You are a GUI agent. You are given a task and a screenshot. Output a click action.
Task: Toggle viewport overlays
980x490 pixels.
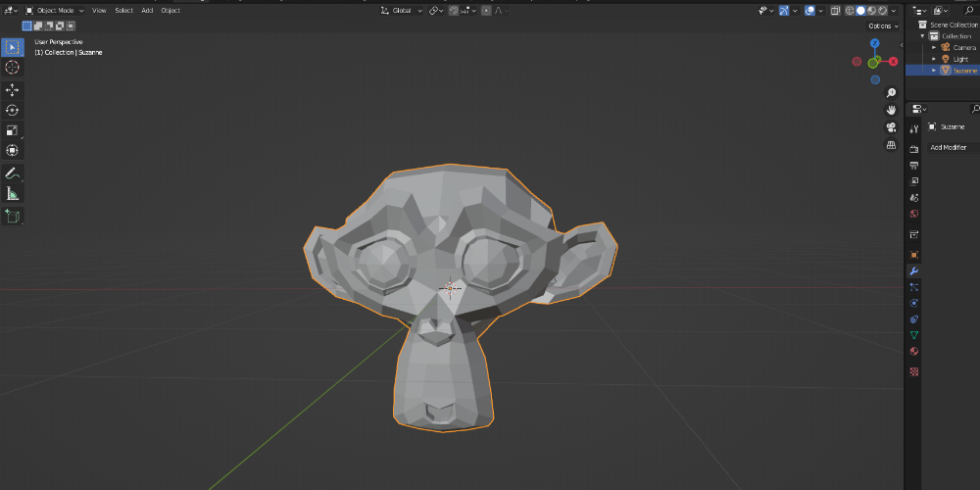click(x=810, y=11)
